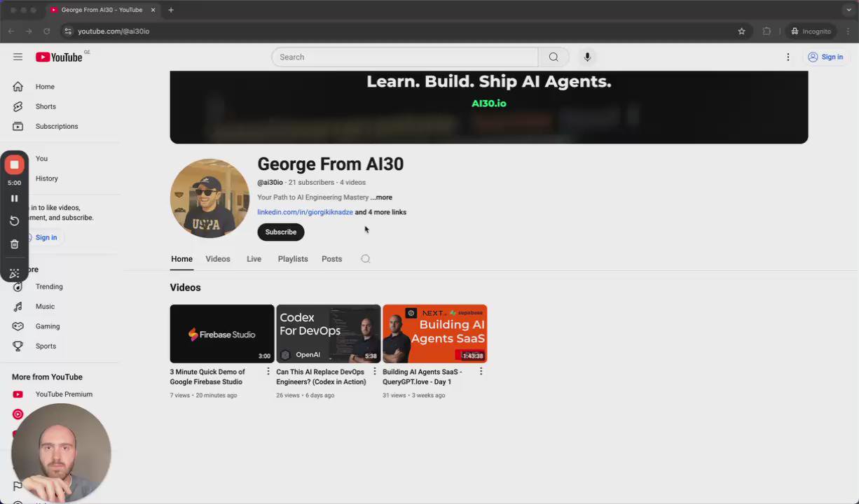Start voice search with the microphone icon

click(587, 57)
